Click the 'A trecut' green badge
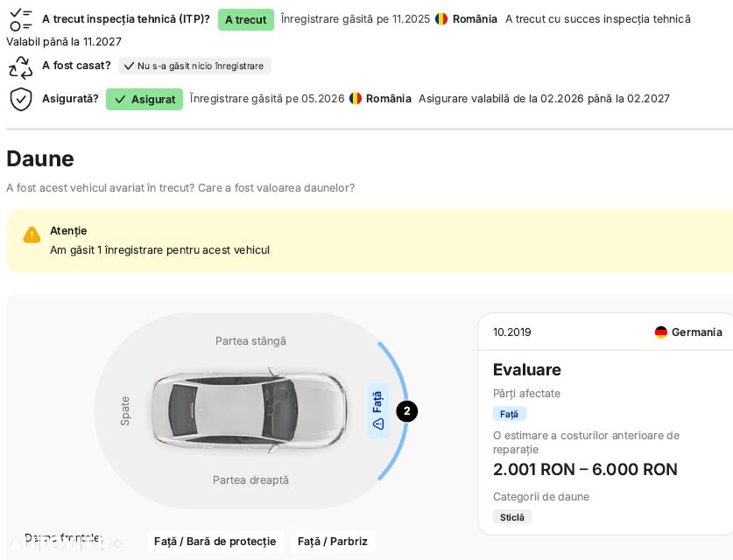 (x=246, y=19)
